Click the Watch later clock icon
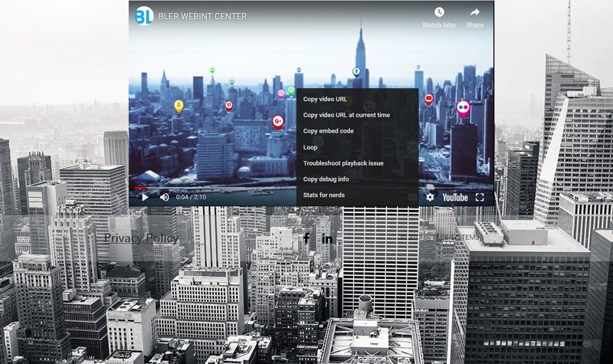This screenshot has height=364, width=613. (439, 12)
